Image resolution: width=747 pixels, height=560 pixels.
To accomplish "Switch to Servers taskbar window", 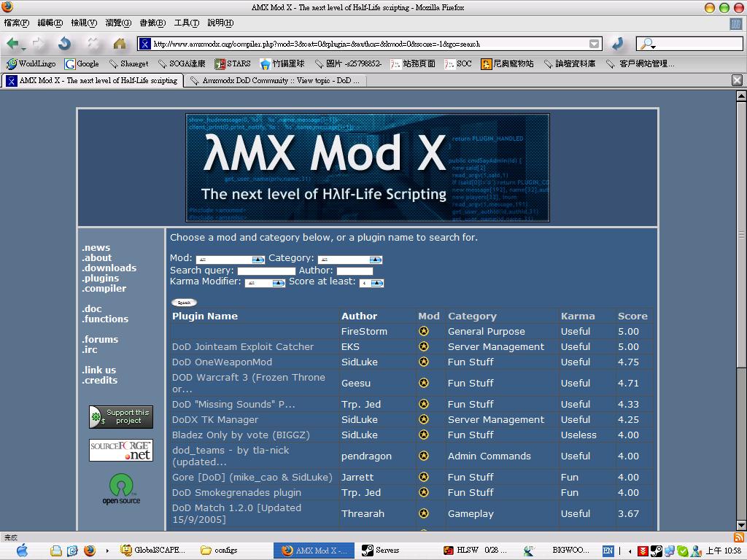I will (381, 550).
